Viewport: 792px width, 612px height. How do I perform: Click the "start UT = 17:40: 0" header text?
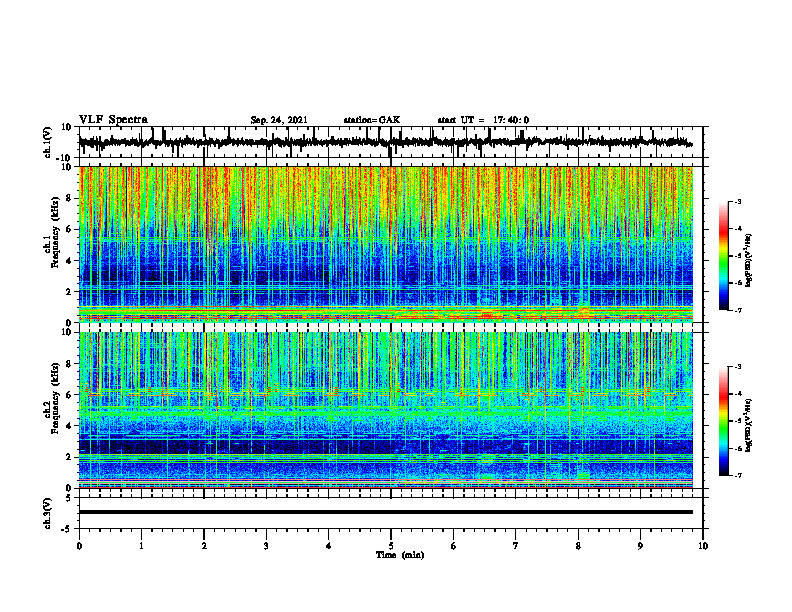(483, 120)
